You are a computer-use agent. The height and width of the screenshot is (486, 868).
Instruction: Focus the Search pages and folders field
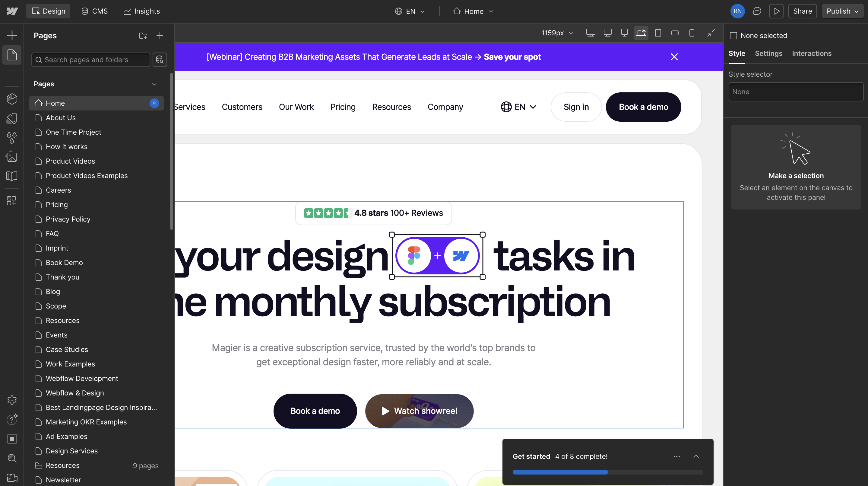91,60
